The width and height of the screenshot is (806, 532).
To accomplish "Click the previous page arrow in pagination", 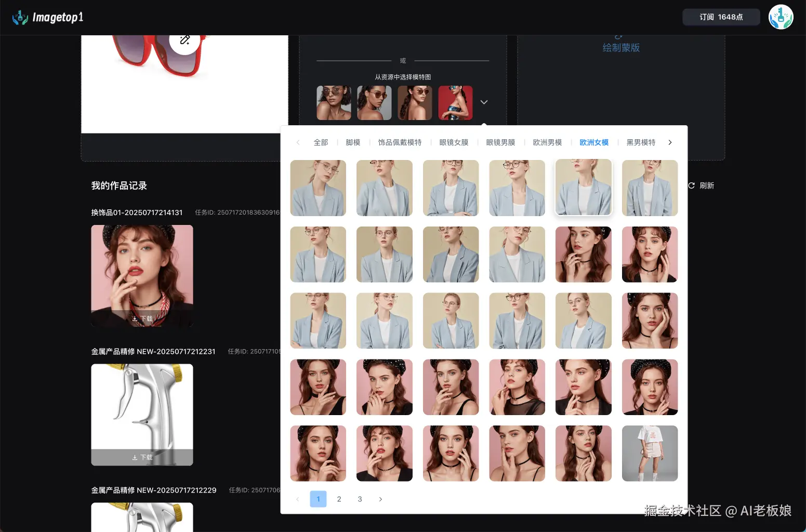I will point(297,499).
